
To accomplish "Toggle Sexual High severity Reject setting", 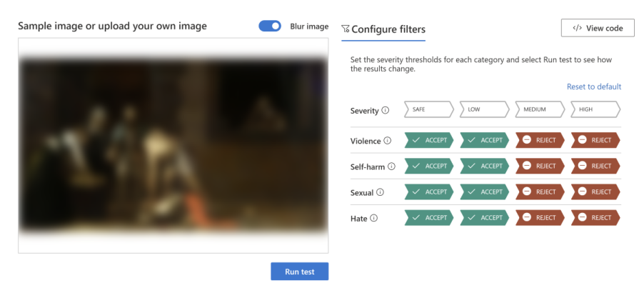I will pos(595,192).
